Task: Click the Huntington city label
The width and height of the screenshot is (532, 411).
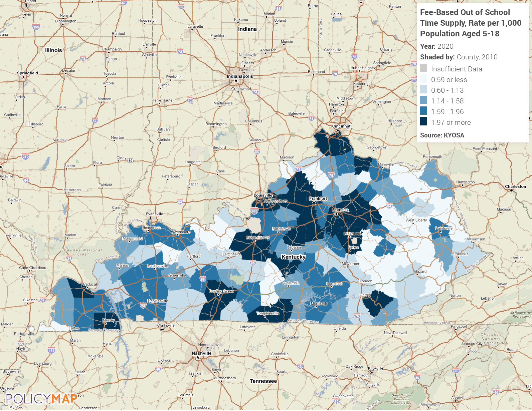Action: coord(466,182)
